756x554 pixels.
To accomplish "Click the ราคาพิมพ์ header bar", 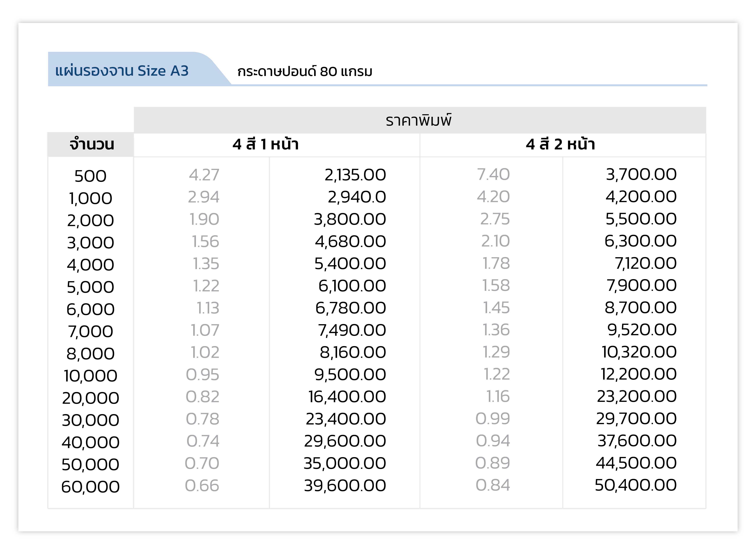I will (x=419, y=120).
